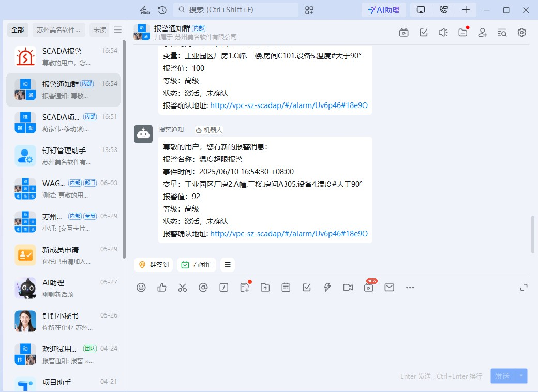The image size is (538, 392).
Task: Click the slash command icon in input toolbar
Action: [223, 288]
